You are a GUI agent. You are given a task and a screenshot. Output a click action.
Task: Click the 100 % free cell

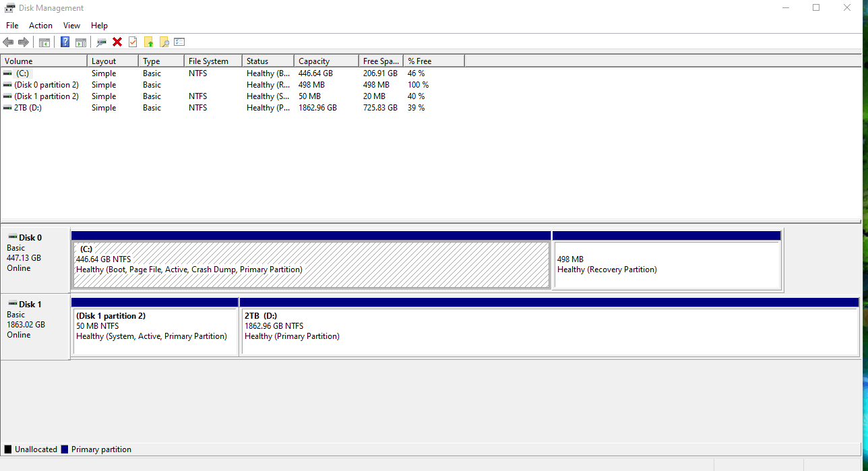(418, 85)
